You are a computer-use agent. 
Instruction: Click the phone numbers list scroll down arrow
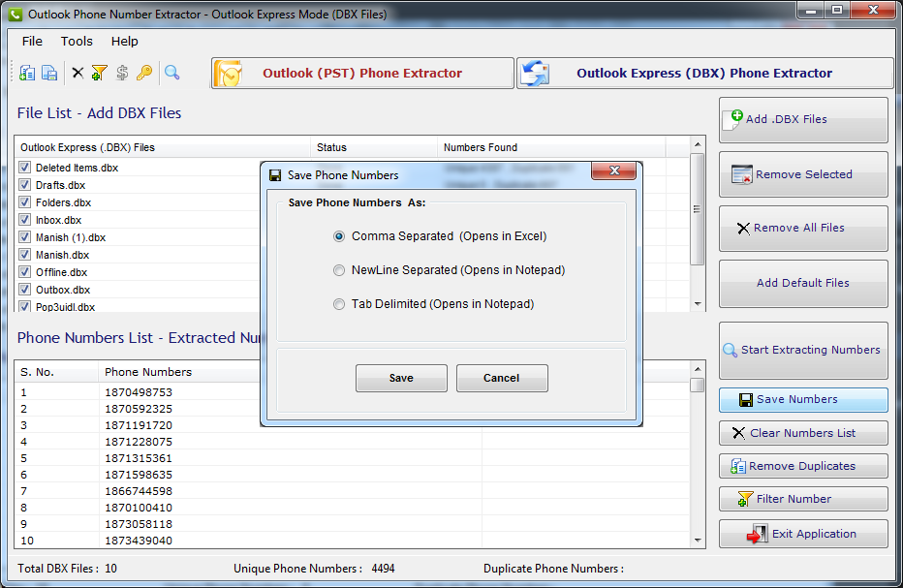click(x=698, y=541)
